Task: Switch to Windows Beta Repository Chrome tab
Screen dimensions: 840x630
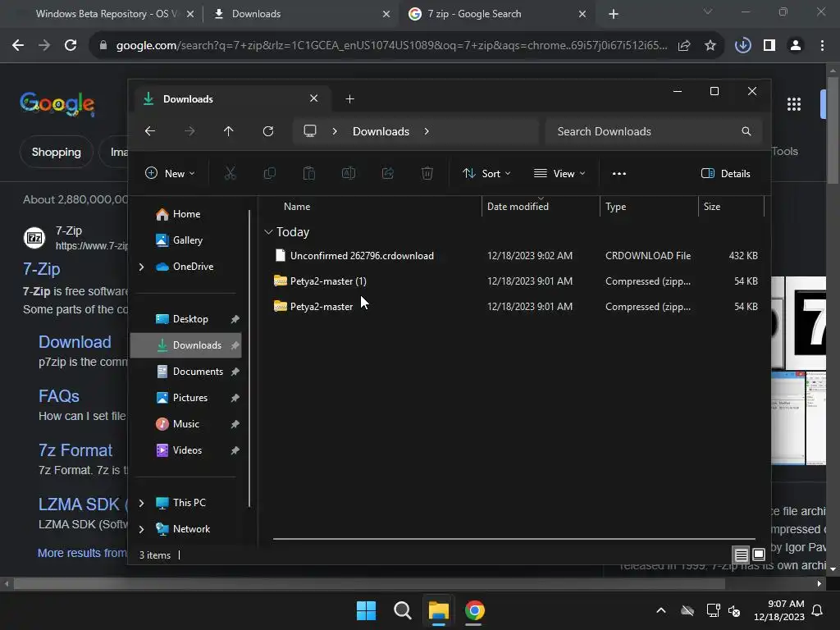Action: coord(106,14)
